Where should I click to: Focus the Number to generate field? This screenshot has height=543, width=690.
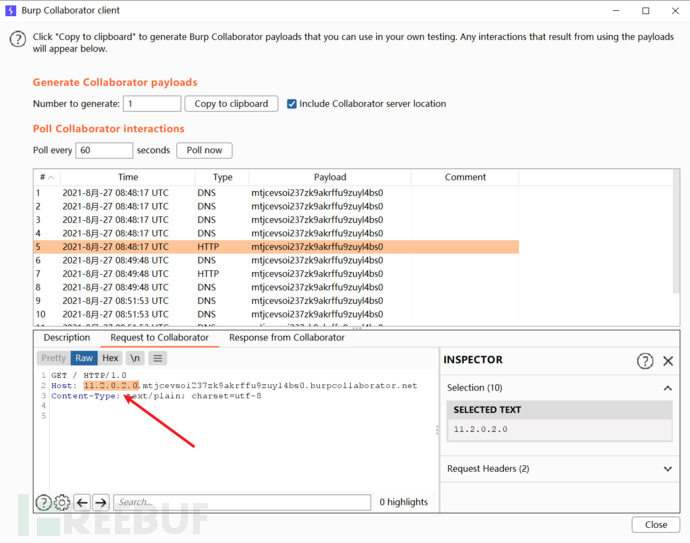click(152, 104)
